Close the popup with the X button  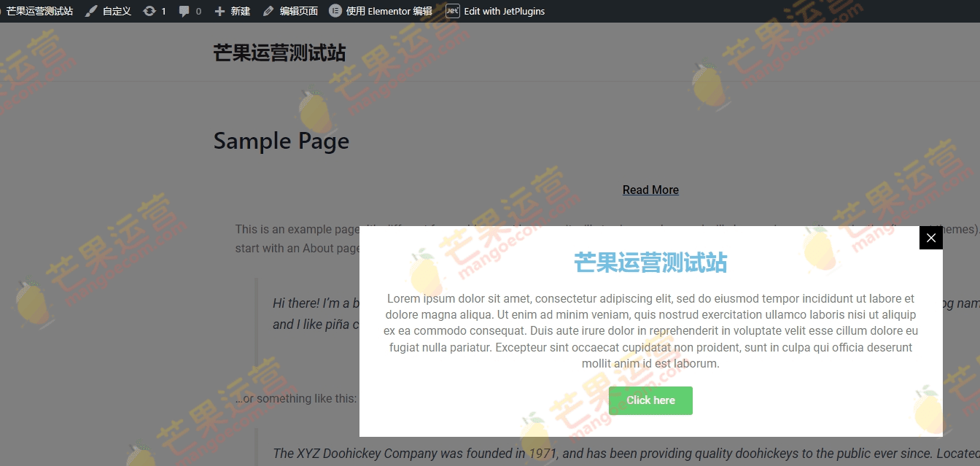pos(931,238)
